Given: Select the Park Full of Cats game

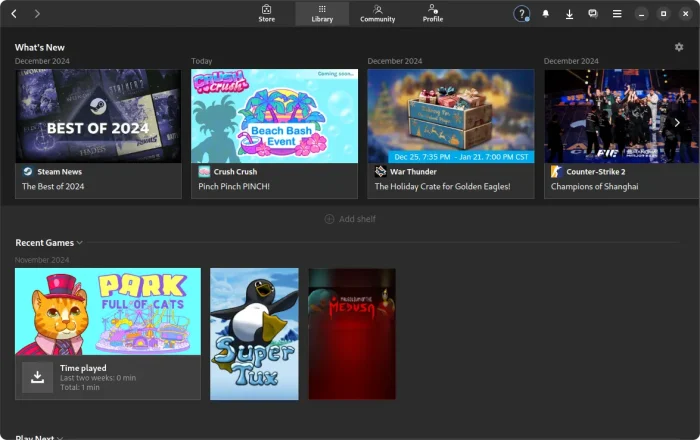Looking at the screenshot, I should [108, 311].
